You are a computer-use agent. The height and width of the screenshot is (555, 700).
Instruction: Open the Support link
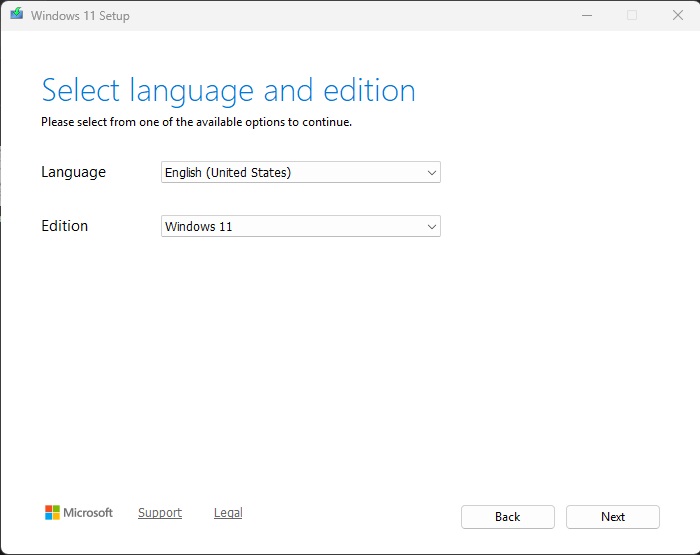160,513
